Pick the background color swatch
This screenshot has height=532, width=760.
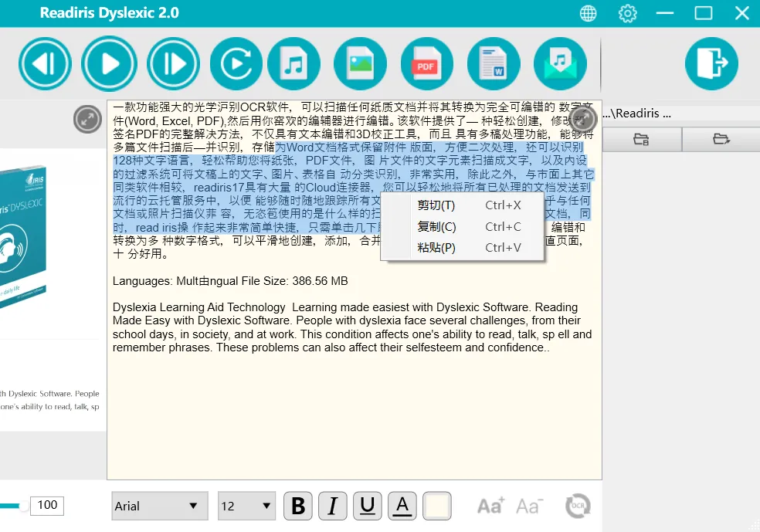tap(437, 506)
